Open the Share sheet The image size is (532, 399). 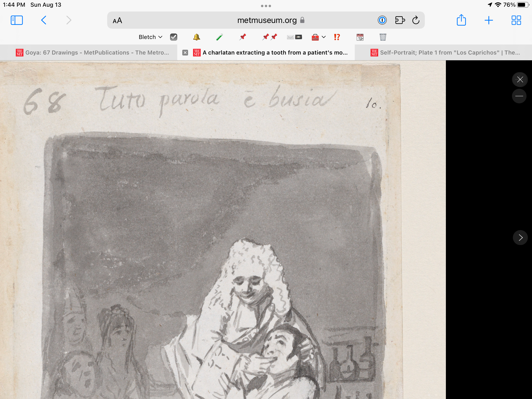(461, 20)
